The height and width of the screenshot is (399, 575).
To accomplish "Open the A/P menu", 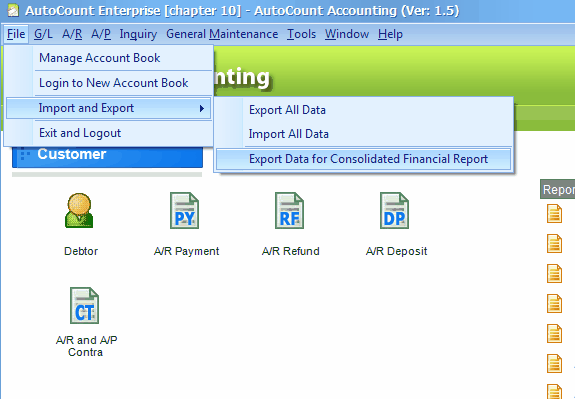I will [x=101, y=34].
